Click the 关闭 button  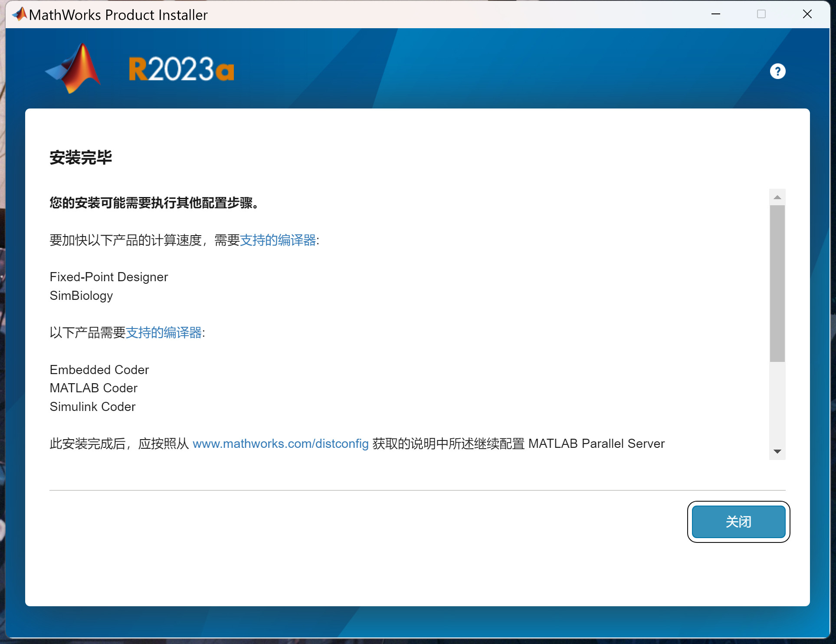(x=738, y=522)
